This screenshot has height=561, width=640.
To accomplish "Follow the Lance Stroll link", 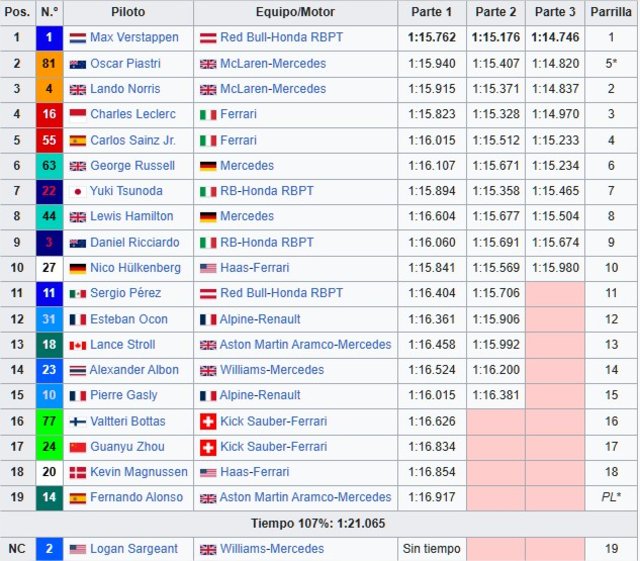I will coord(122,345).
